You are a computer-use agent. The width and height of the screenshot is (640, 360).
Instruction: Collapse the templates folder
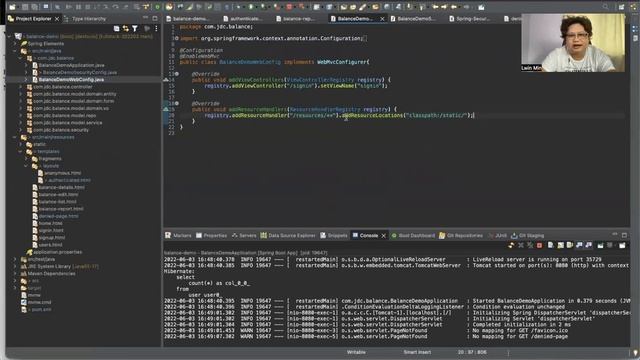(21, 151)
